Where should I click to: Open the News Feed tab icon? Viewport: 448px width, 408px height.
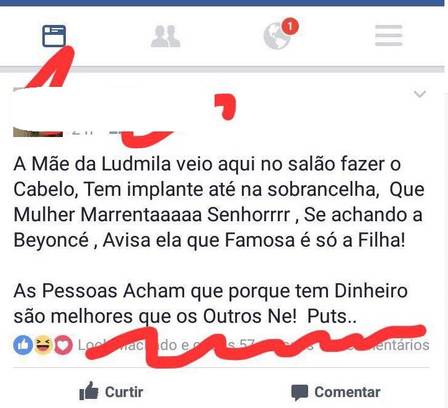54,36
